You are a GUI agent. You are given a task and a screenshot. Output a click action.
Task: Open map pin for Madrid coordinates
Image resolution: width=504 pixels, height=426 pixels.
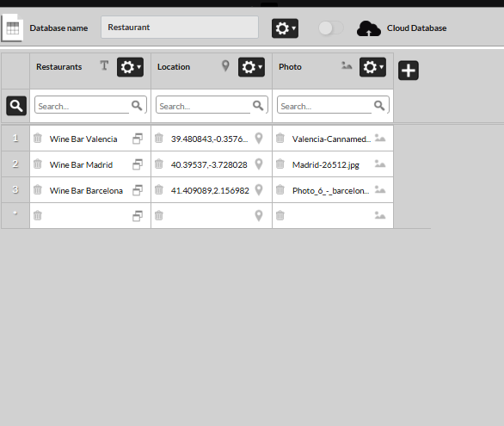[259, 164]
